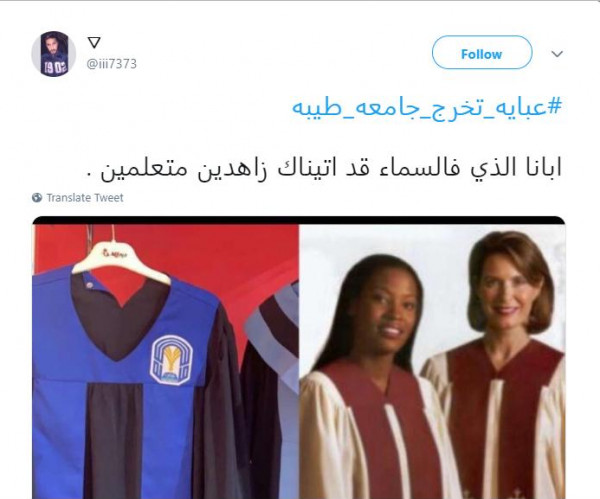Click the triangle symbol display name

(94, 42)
